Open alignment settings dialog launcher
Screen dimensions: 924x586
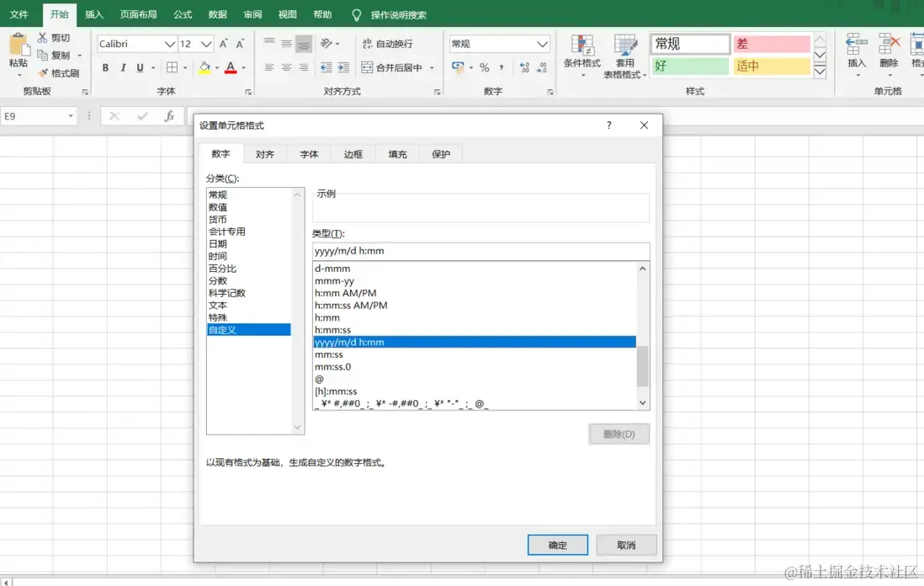[438, 92]
